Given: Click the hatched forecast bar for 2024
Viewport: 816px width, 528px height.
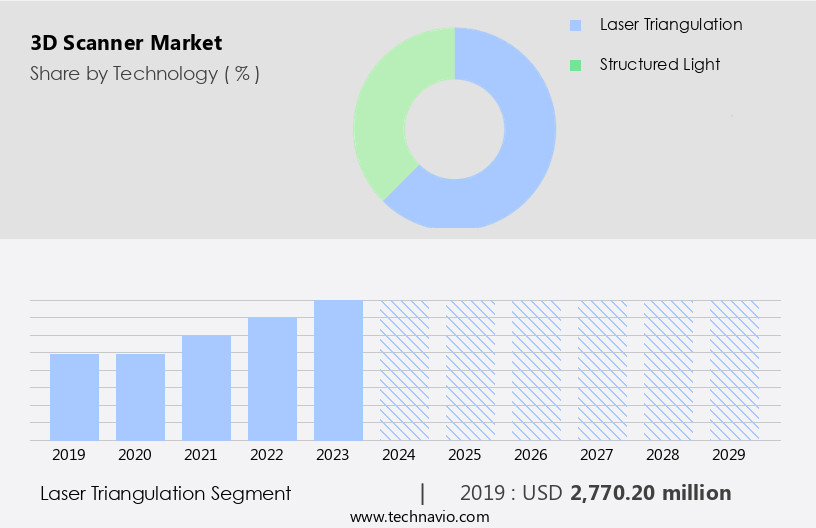Looking at the screenshot, I should click(404, 370).
